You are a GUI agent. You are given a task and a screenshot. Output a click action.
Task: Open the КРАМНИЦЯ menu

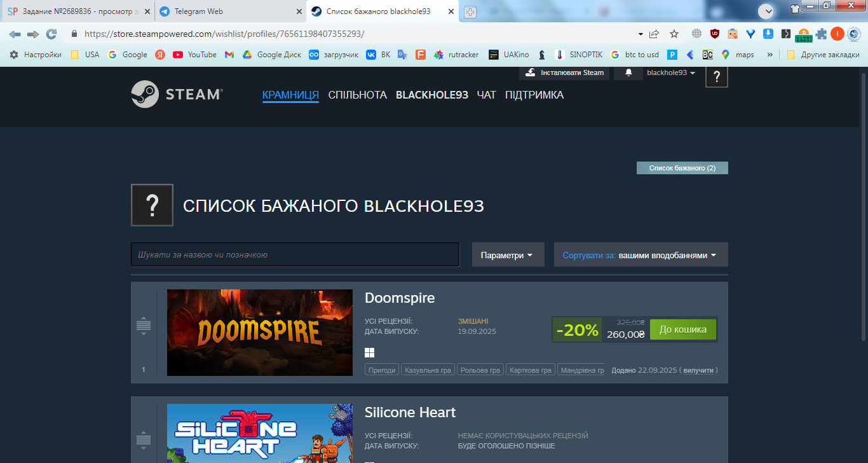(x=290, y=95)
